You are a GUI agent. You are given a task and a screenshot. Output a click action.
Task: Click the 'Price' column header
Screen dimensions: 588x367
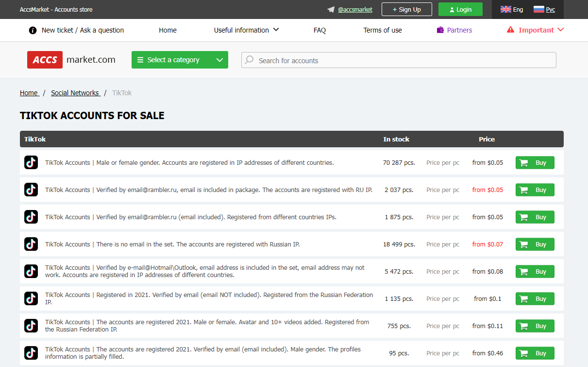(487, 139)
